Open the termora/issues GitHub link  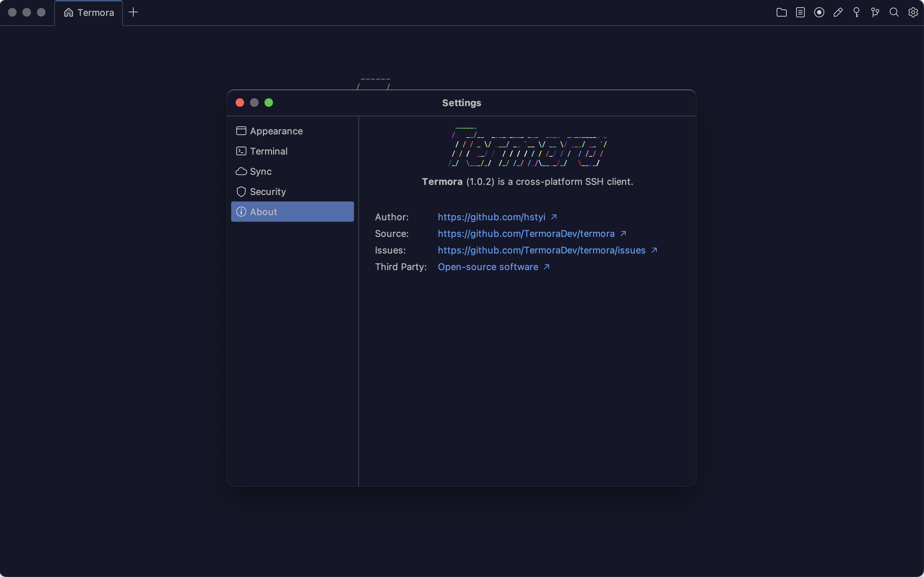pos(541,250)
